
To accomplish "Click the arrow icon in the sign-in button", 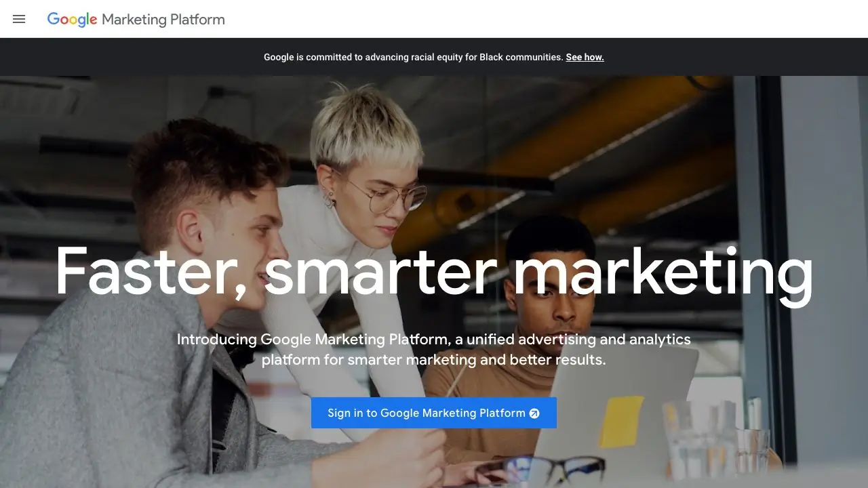I will (x=534, y=413).
